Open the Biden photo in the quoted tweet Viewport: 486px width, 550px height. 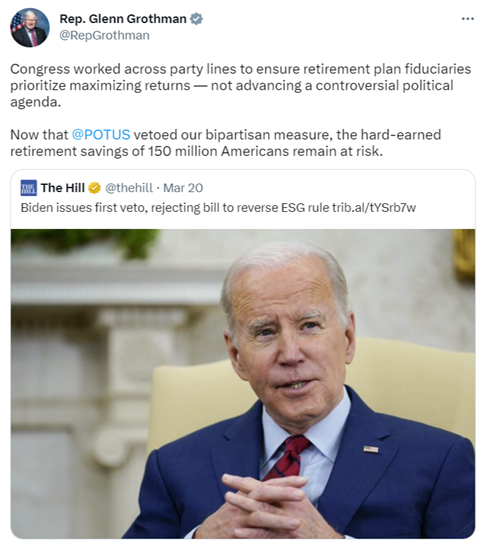[x=243, y=384]
